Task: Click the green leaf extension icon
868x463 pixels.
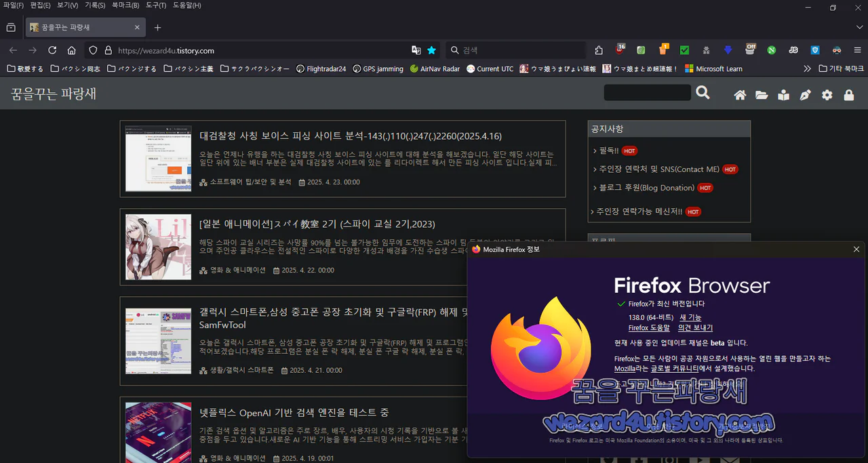Action: 641,50
